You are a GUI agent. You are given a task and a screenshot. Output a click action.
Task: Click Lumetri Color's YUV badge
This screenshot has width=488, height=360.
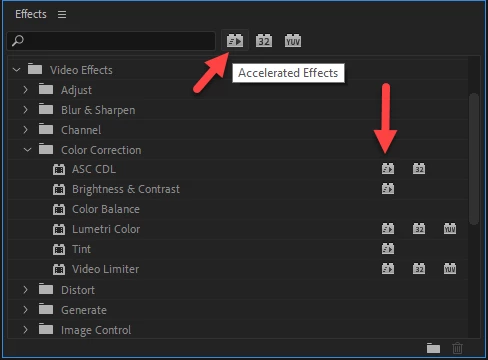450,229
